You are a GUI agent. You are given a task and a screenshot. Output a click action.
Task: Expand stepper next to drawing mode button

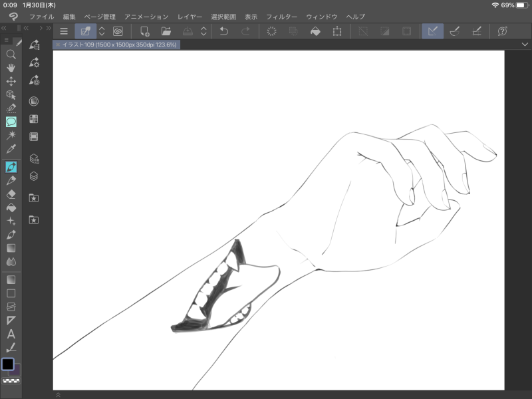102,31
